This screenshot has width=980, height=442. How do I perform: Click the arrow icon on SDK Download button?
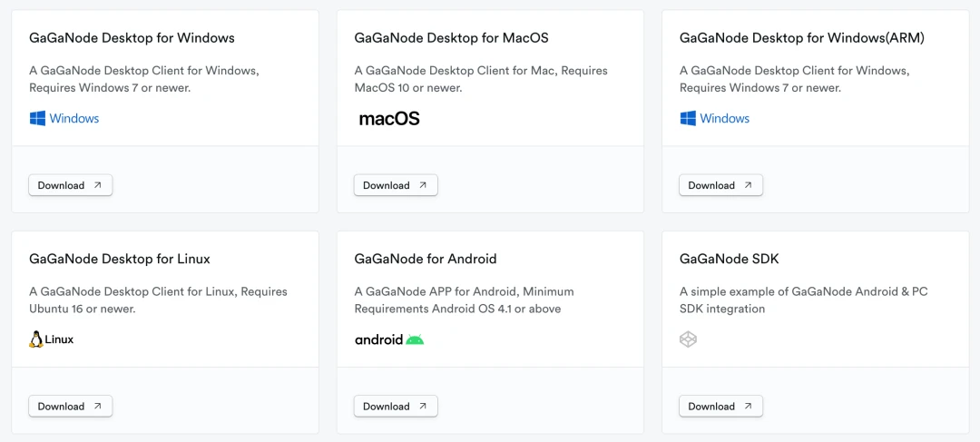point(748,407)
